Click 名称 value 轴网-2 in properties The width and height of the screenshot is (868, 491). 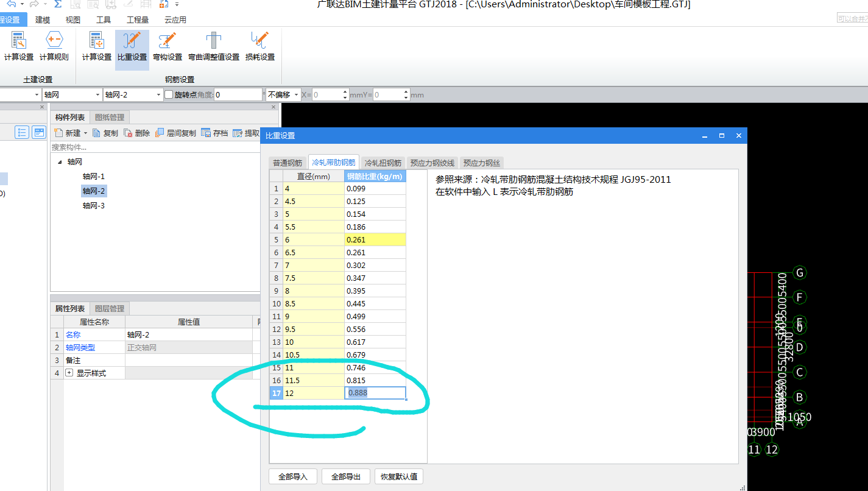tap(188, 334)
